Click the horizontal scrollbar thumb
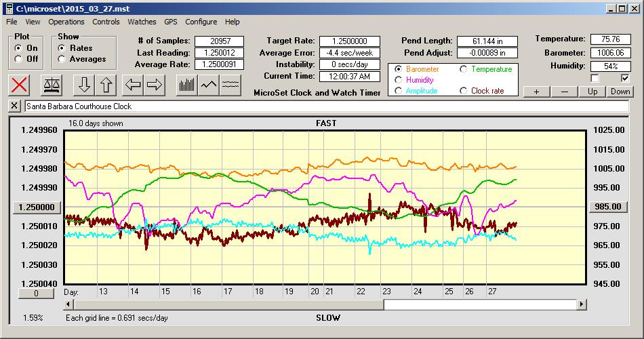 pos(228,304)
